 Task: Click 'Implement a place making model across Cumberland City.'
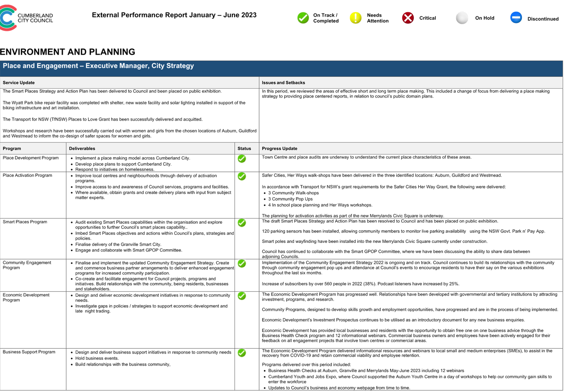133,158
